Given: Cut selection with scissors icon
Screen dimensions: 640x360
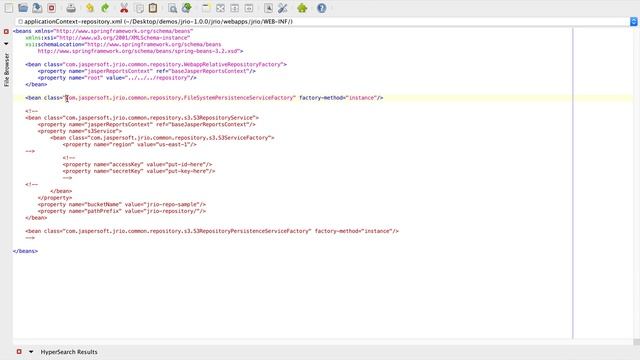Looking at the screenshot, I should pos(124,8).
